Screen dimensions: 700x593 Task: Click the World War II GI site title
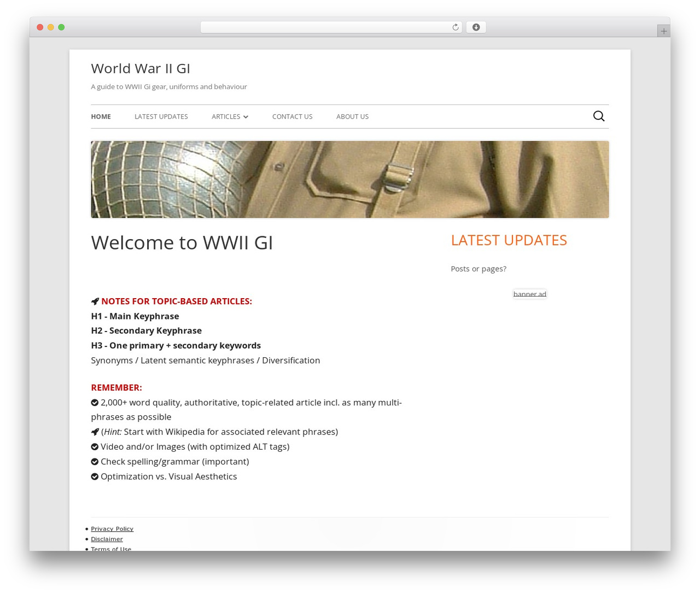pyautogui.click(x=141, y=68)
